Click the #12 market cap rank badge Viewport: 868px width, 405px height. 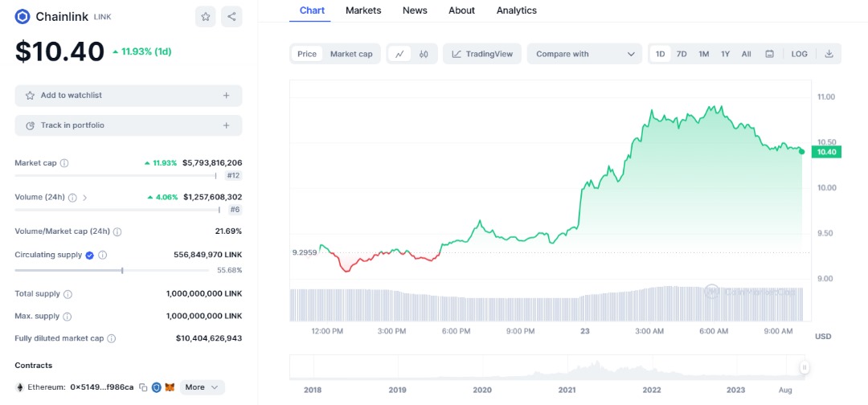(234, 175)
